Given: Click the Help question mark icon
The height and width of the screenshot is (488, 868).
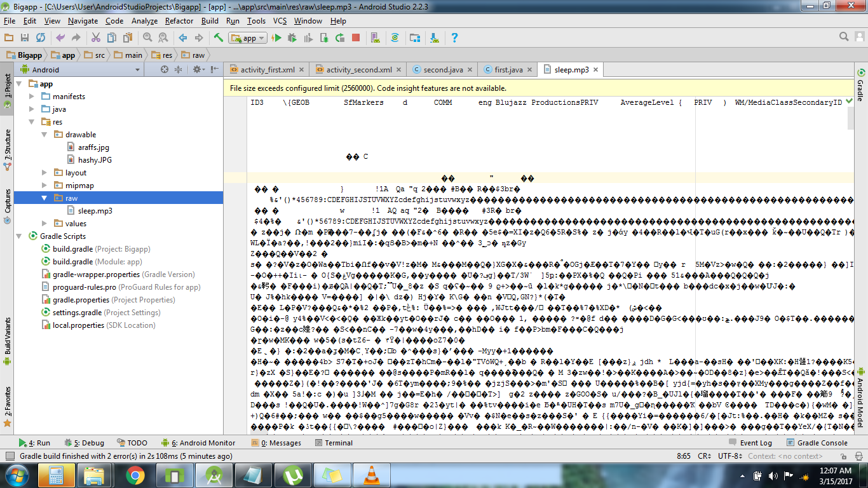Looking at the screenshot, I should [454, 38].
